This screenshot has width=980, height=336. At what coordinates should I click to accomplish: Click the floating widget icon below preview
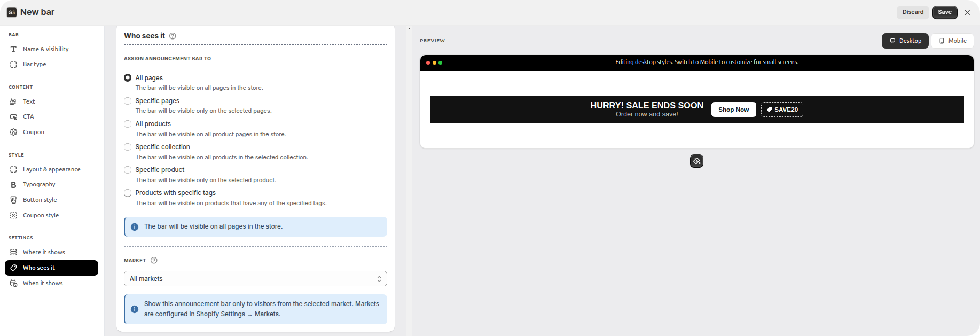click(696, 161)
